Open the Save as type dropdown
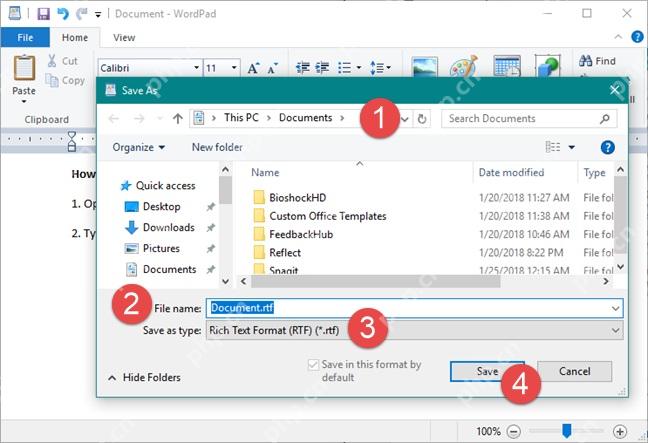 click(x=414, y=331)
